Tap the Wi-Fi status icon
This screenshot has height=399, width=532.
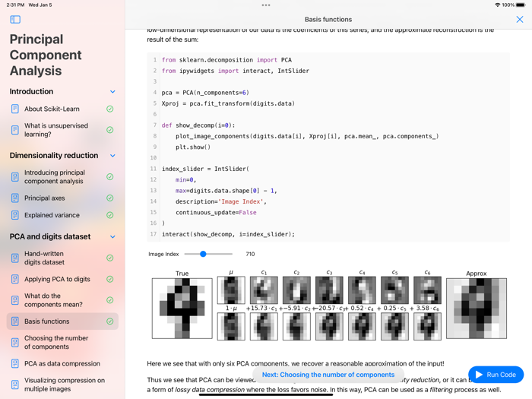tap(498, 5)
